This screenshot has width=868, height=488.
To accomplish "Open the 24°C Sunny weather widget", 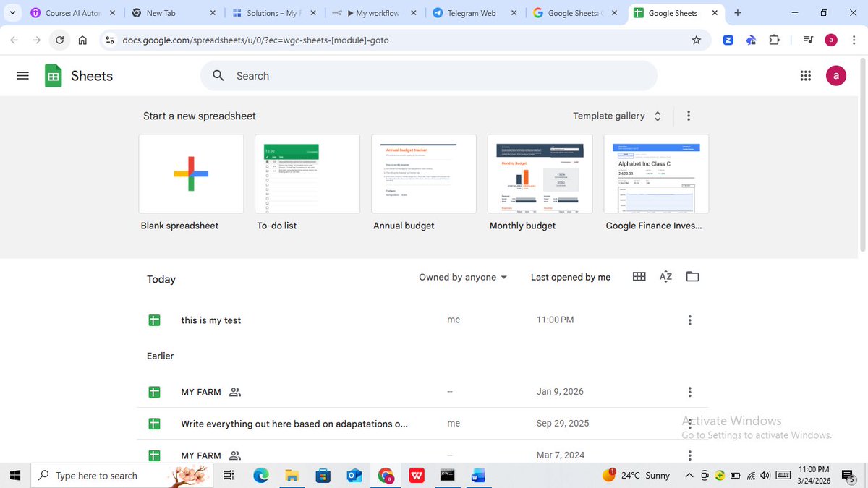I will (637, 476).
